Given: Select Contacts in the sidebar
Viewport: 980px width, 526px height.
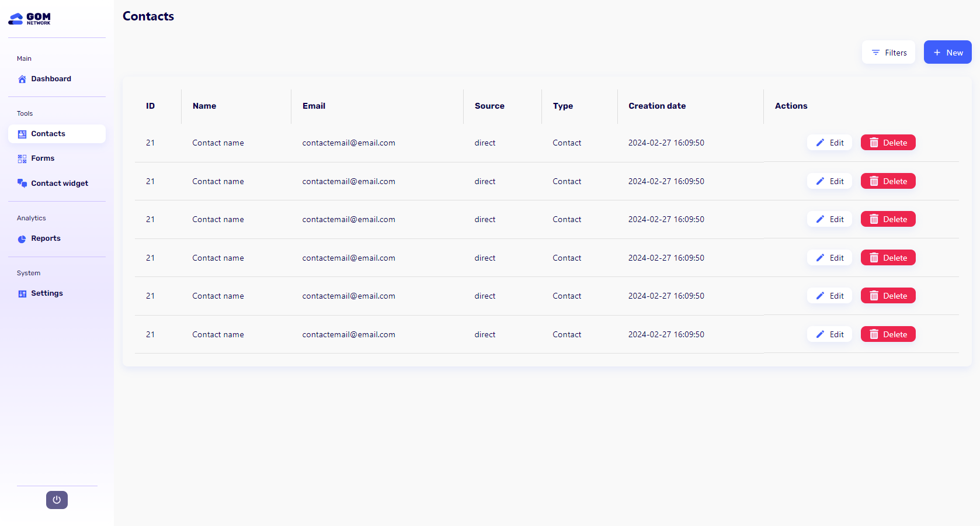Looking at the screenshot, I should point(57,134).
